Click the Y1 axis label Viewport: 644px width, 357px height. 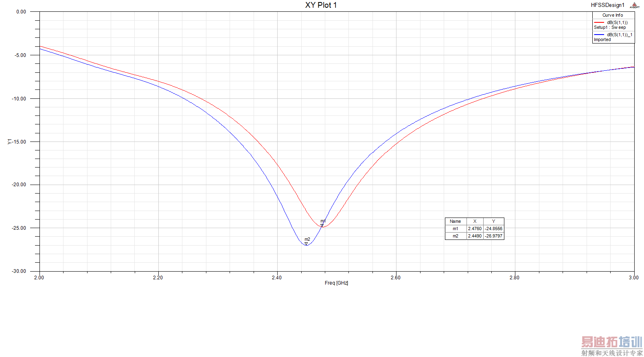coord(9,141)
